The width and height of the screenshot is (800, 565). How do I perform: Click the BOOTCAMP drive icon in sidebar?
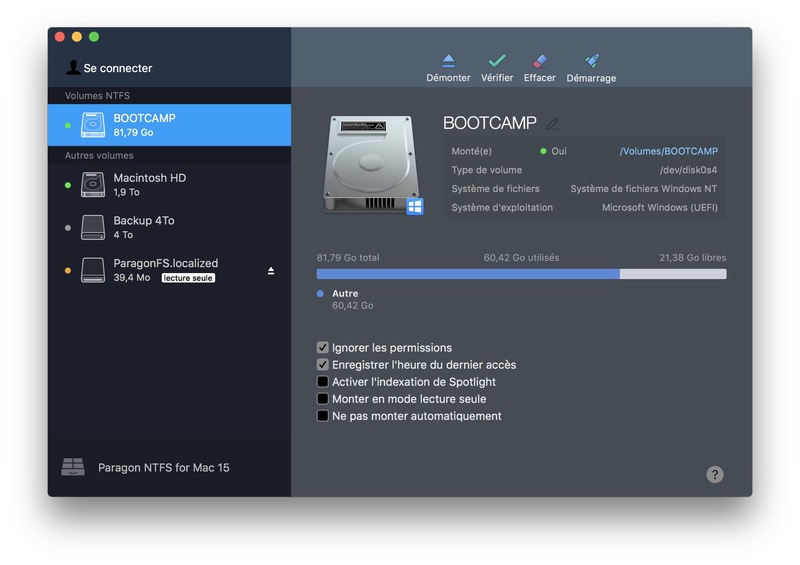click(x=93, y=125)
